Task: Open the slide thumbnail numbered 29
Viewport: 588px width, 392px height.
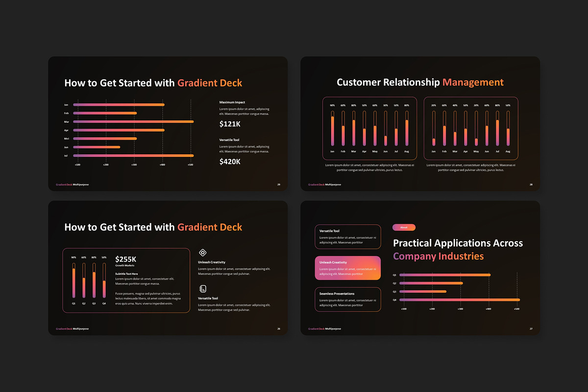Action: [x=168, y=123]
